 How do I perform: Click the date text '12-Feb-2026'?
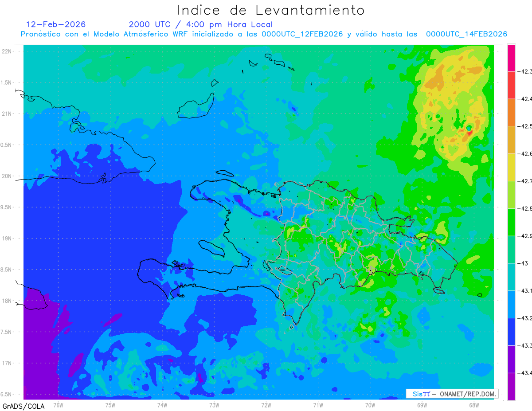click(x=56, y=24)
